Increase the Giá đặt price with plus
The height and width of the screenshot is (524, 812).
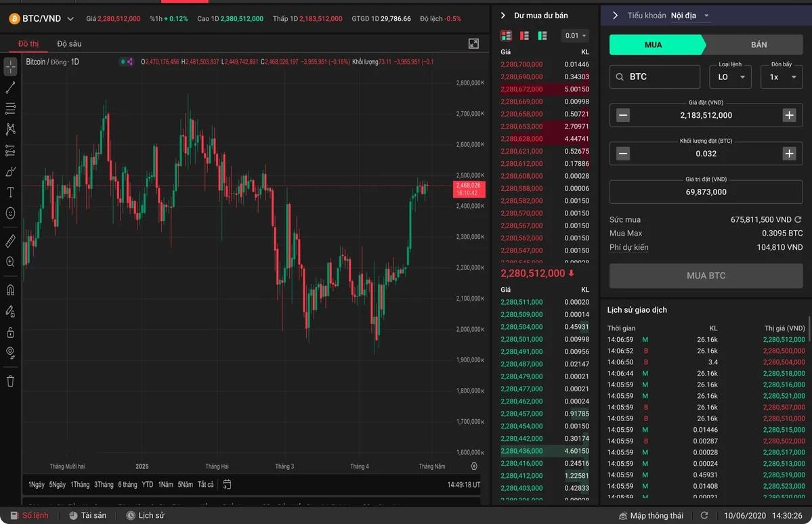[x=789, y=115]
